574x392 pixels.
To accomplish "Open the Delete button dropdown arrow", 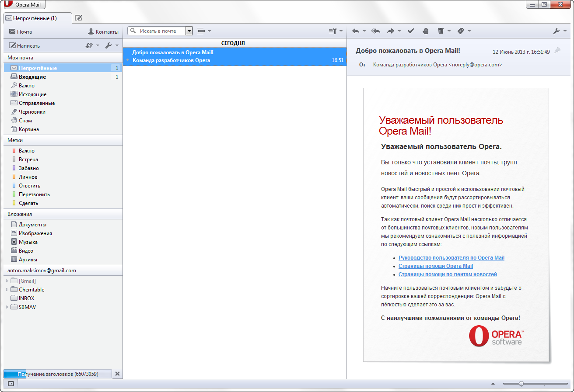I will (449, 31).
